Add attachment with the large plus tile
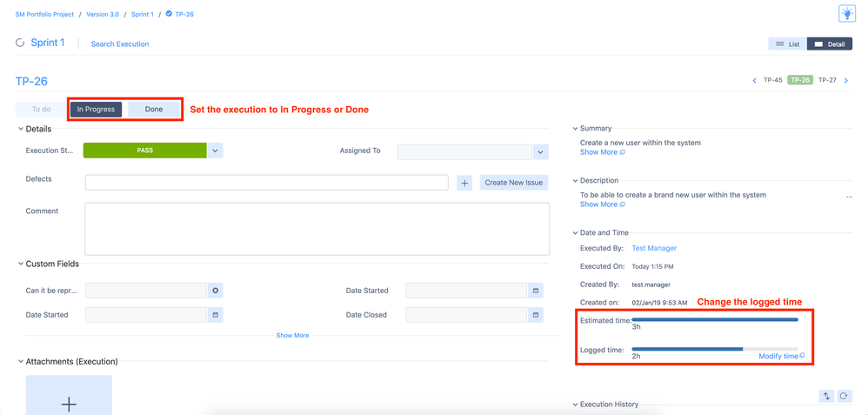 pyautogui.click(x=69, y=395)
